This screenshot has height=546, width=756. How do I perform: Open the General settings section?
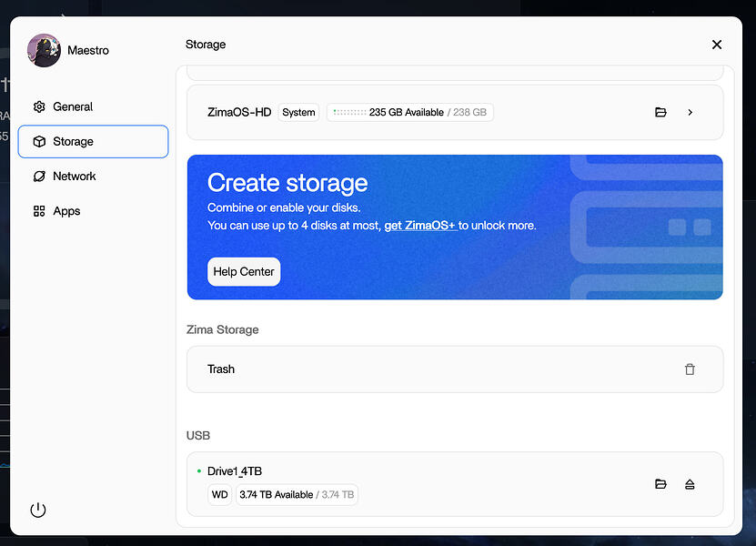[x=93, y=106]
